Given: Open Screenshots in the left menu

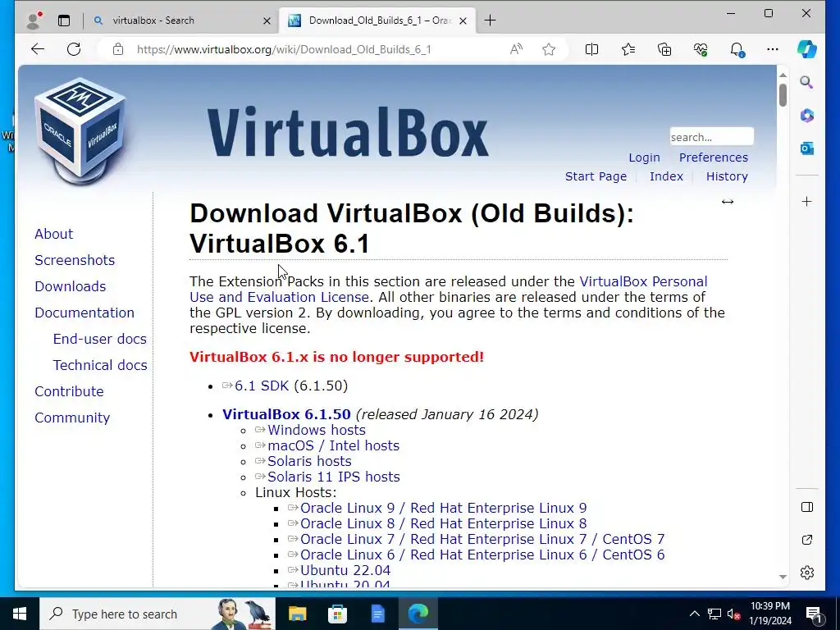Looking at the screenshot, I should (75, 260).
